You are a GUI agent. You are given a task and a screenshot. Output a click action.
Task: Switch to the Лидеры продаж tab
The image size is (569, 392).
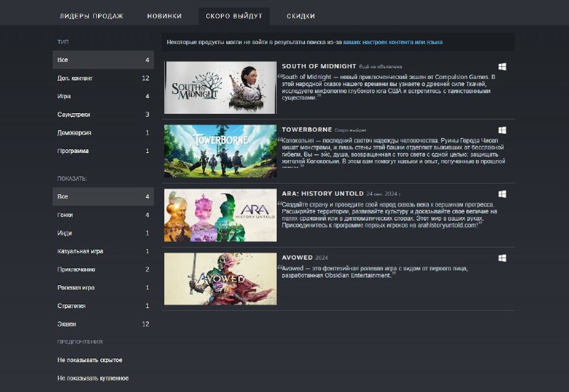[x=91, y=16]
